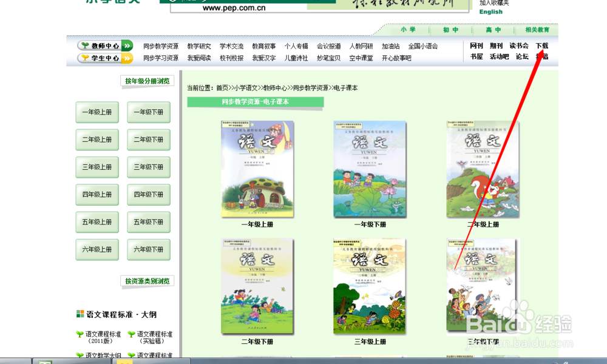The image size is (607, 364).
Task: Open 校刊校报 link
Action: 231,58
